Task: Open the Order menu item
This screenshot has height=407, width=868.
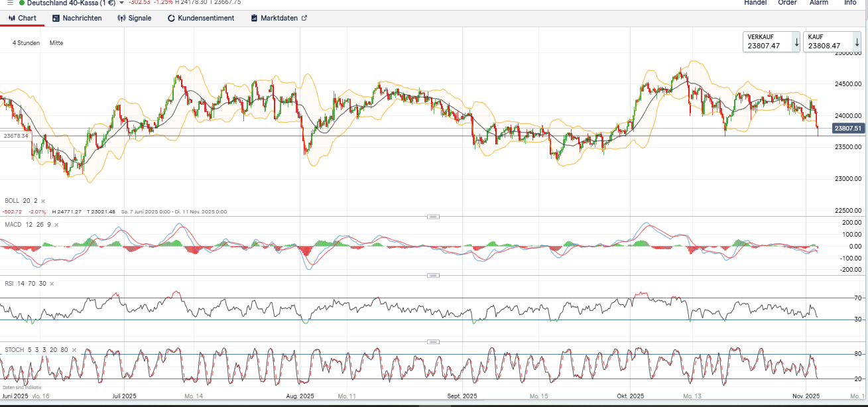Action: click(x=787, y=3)
